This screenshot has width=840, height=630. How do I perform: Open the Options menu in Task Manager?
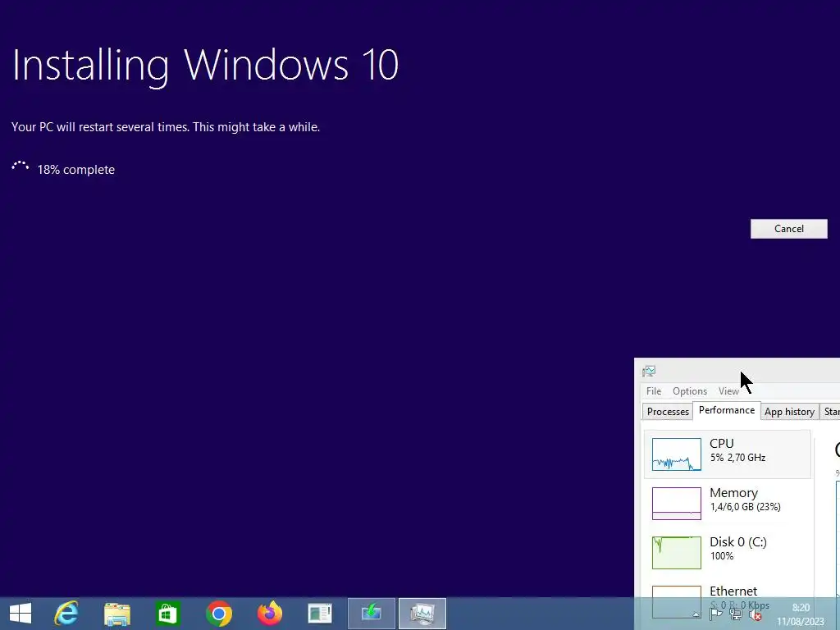click(x=689, y=391)
